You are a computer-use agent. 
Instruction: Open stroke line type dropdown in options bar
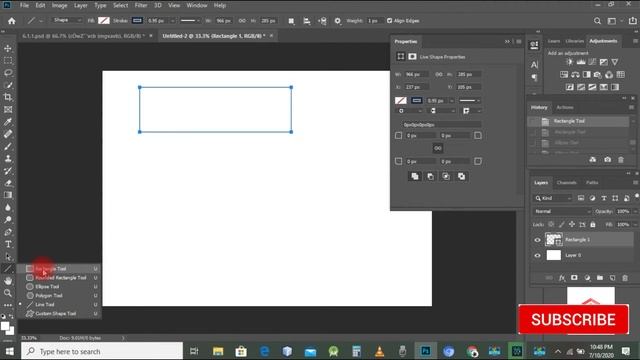coord(191,20)
